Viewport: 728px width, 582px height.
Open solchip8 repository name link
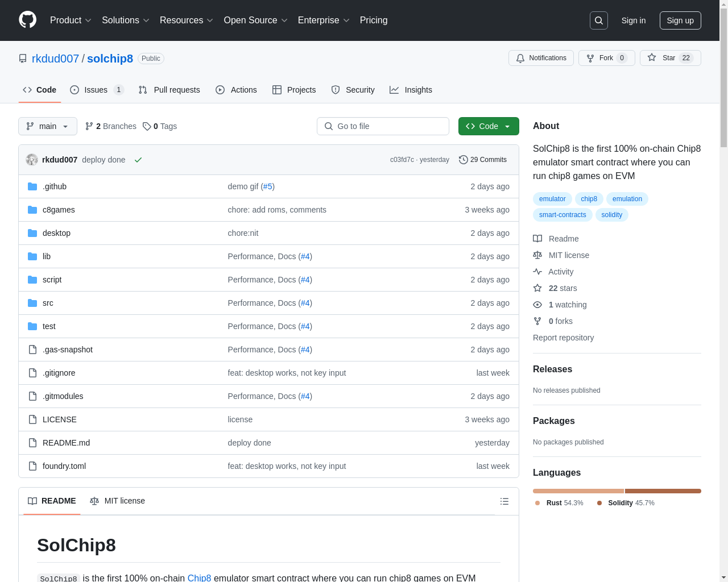click(x=110, y=59)
